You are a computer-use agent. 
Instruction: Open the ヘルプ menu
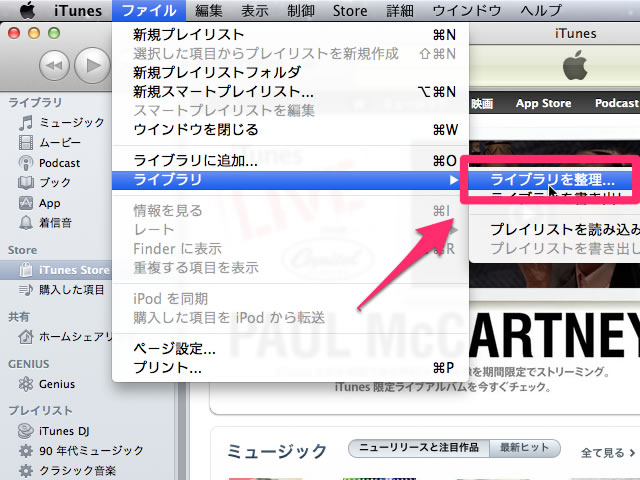coord(541,11)
